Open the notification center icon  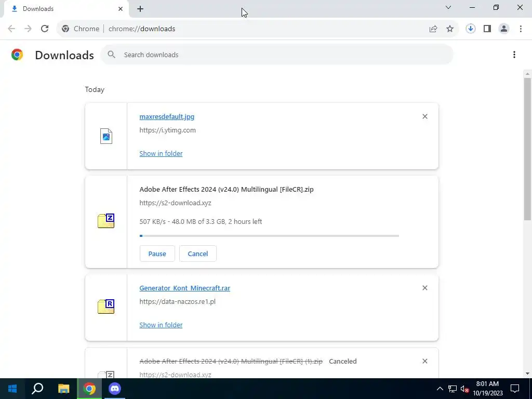coord(515,389)
